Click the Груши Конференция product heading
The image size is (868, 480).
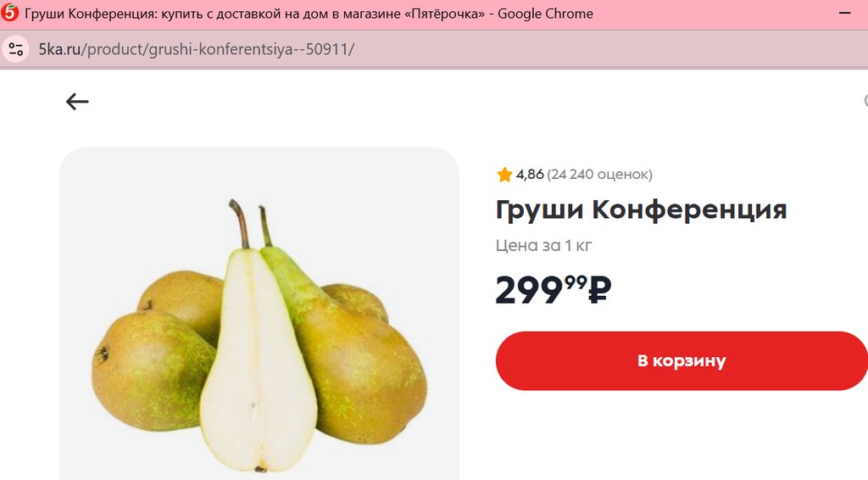[641, 209]
